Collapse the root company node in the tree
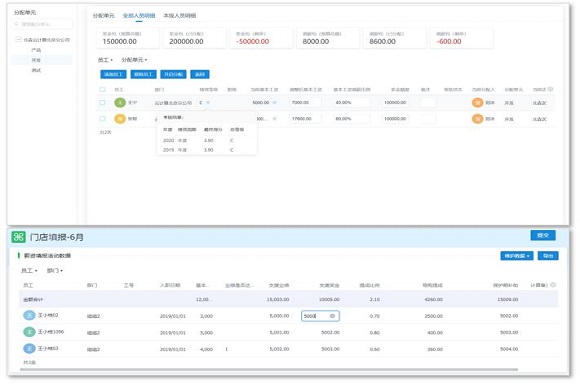 tap(18, 39)
